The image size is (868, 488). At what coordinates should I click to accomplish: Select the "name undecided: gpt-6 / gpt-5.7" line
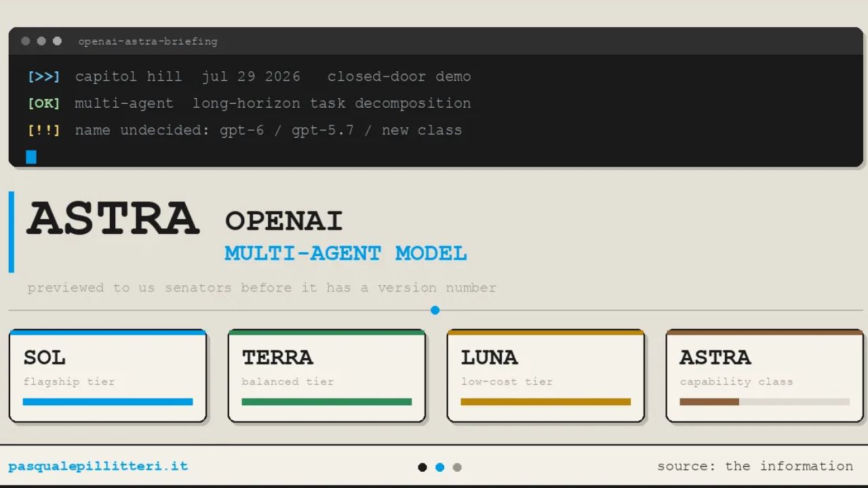(269, 130)
